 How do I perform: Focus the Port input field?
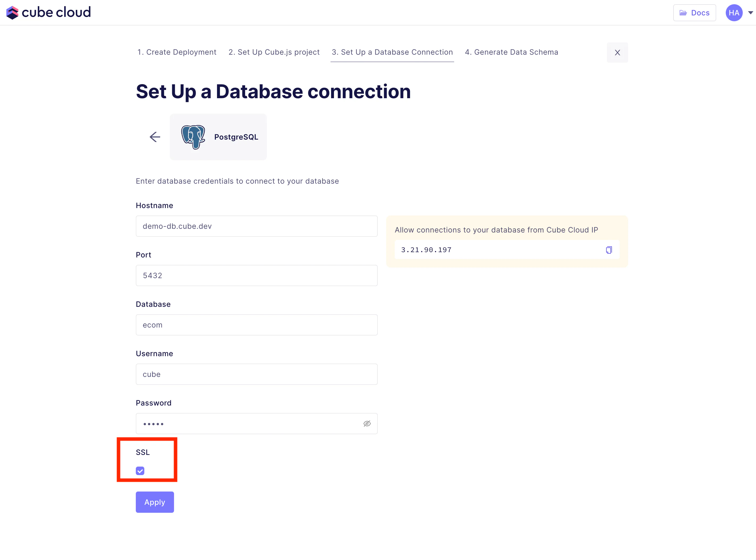click(x=257, y=275)
